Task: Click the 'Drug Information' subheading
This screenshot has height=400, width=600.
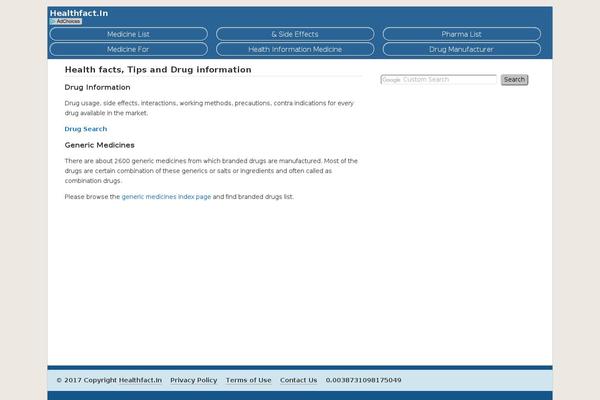Action: pos(98,87)
